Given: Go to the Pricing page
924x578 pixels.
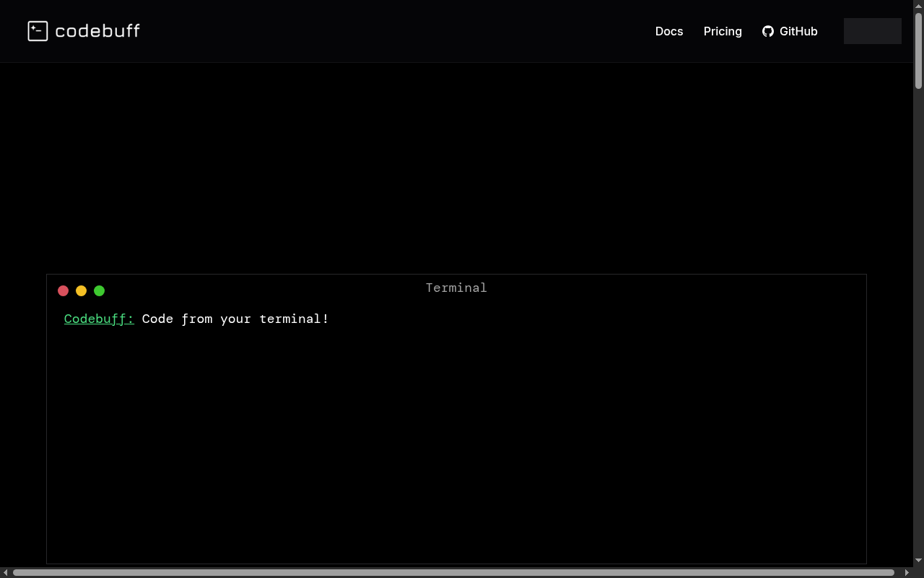Looking at the screenshot, I should [x=723, y=31].
